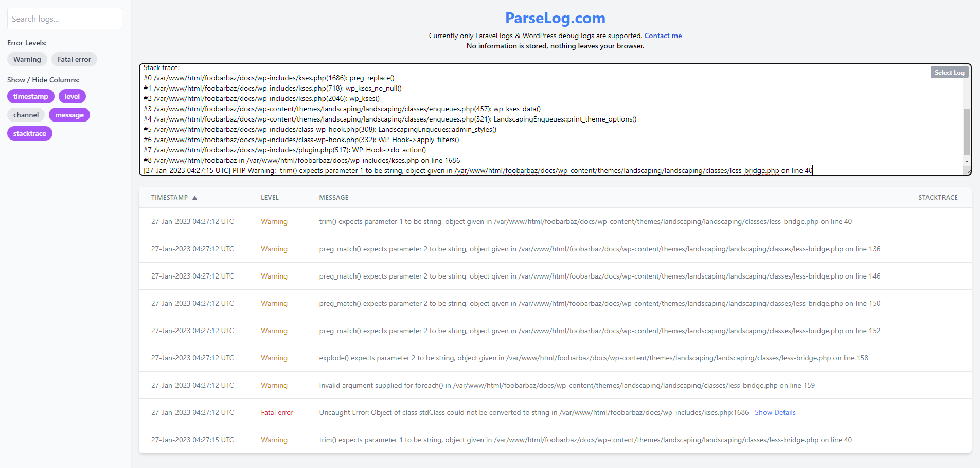Click the LEVEL column header
980x468 pixels.
tap(270, 198)
